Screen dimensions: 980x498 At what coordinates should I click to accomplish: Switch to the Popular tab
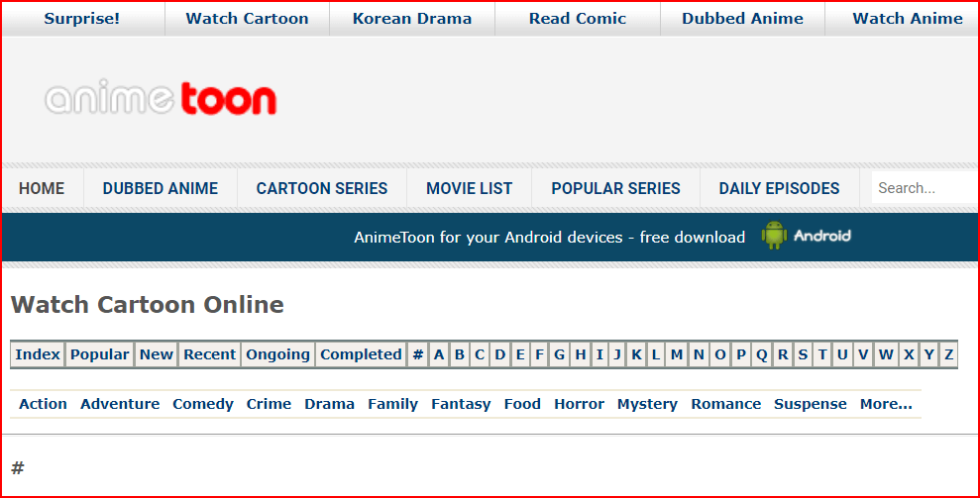coord(99,354)
